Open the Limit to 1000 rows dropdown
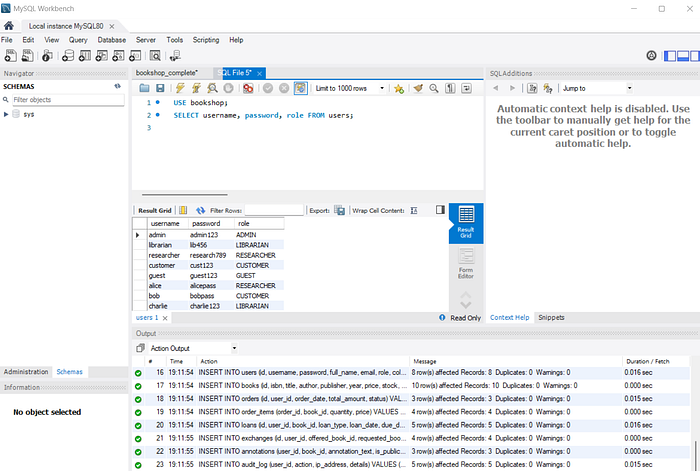 coord(350,88)
